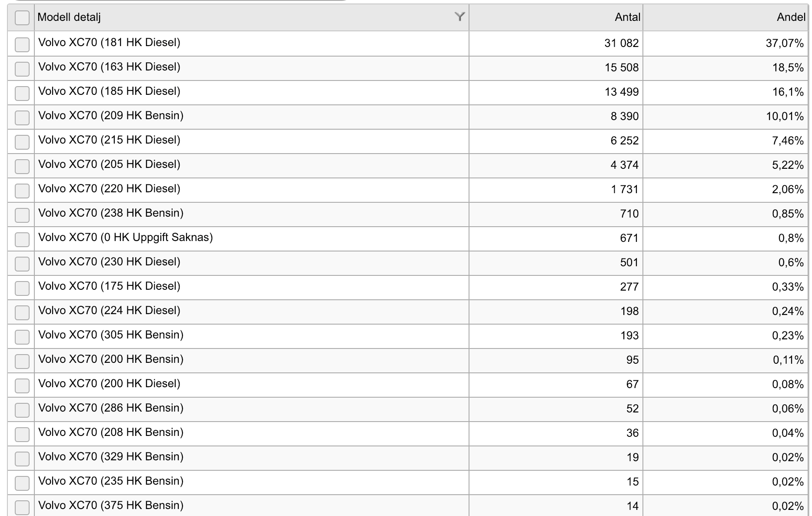
Task: Mark the 0 HK Uppgift Saknas row checkbox
Action: click(x=22, y=239)
